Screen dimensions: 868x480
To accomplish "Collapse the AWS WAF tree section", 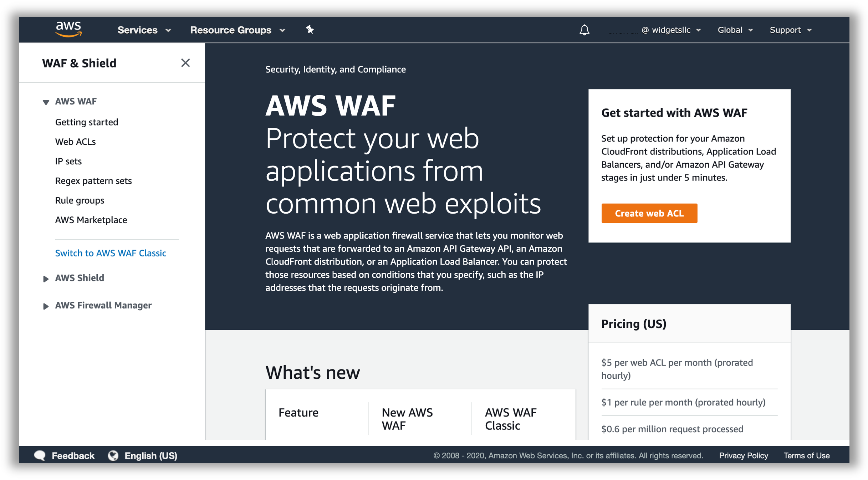I will [46, 102].
